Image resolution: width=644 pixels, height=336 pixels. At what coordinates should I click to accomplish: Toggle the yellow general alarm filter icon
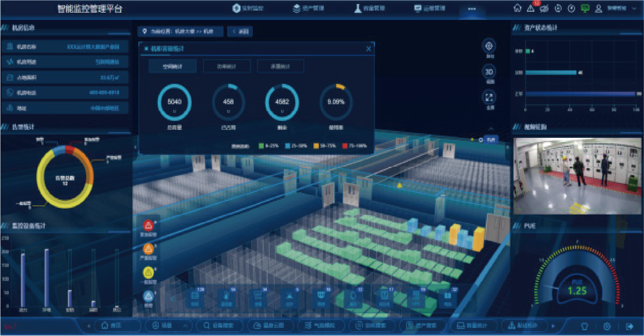[148, 273]
